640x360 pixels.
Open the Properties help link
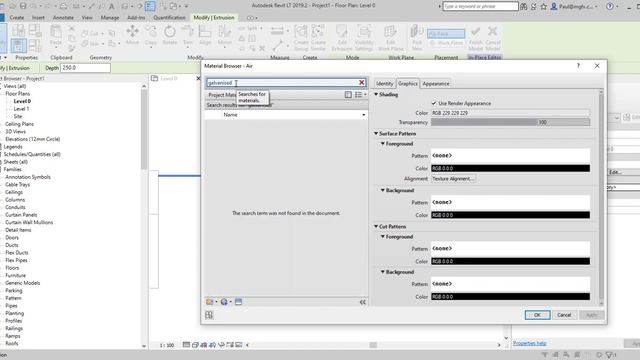pyautogui.click(x=529, y=343)
